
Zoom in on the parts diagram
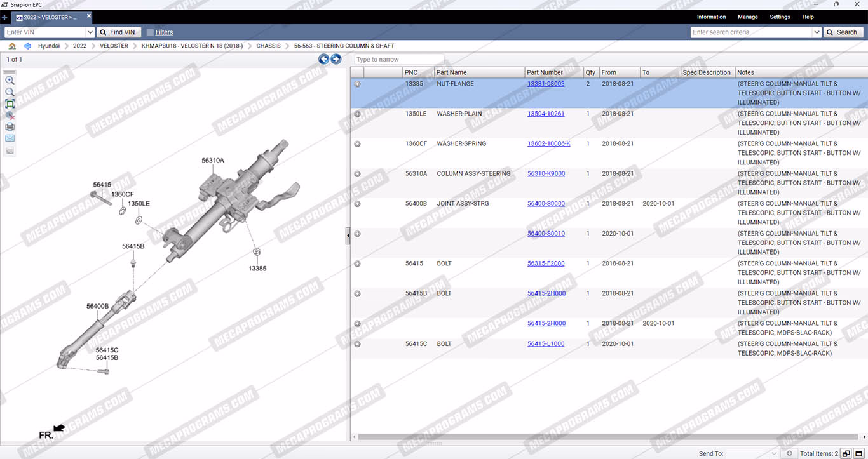pyautogui.click(x=10, y=81)
